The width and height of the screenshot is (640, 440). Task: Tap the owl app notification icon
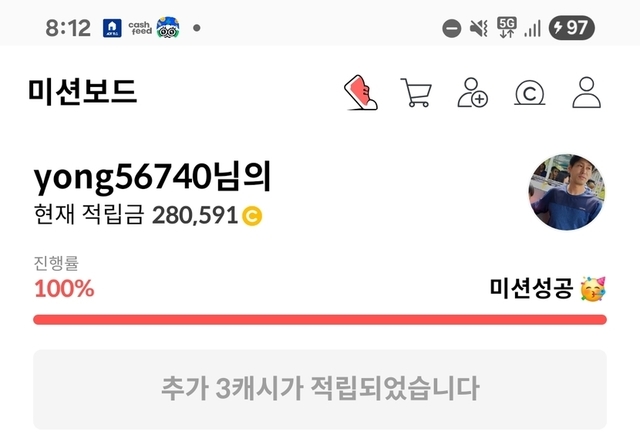point(168,28)
